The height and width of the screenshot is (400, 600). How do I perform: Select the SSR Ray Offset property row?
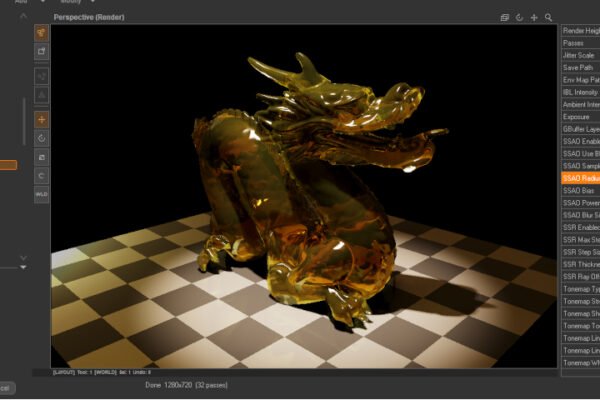tap(580, 276)
